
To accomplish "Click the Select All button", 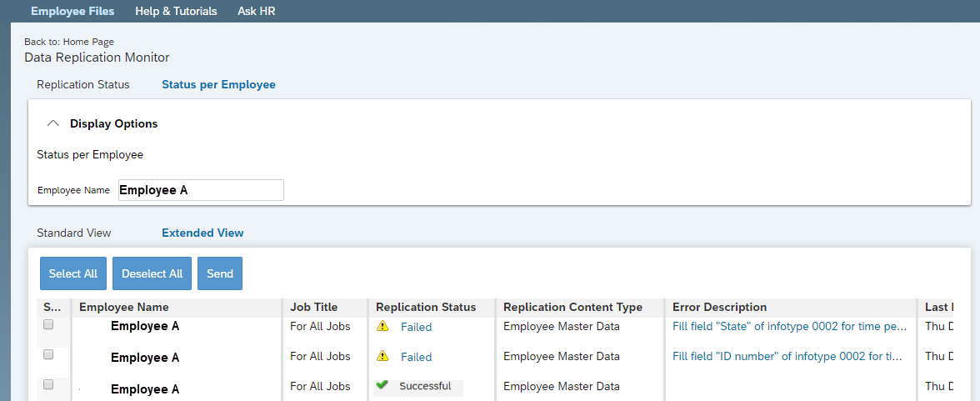I will coord(73,273).
